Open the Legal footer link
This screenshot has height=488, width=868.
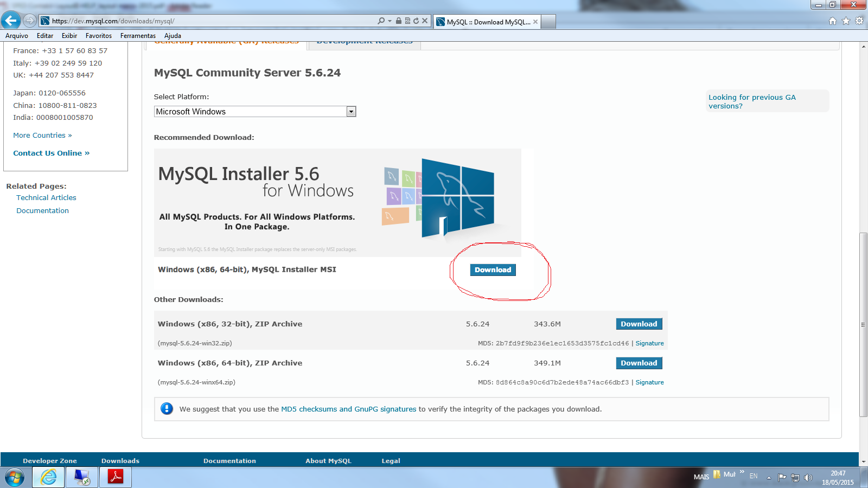click(x=391, y=461)
